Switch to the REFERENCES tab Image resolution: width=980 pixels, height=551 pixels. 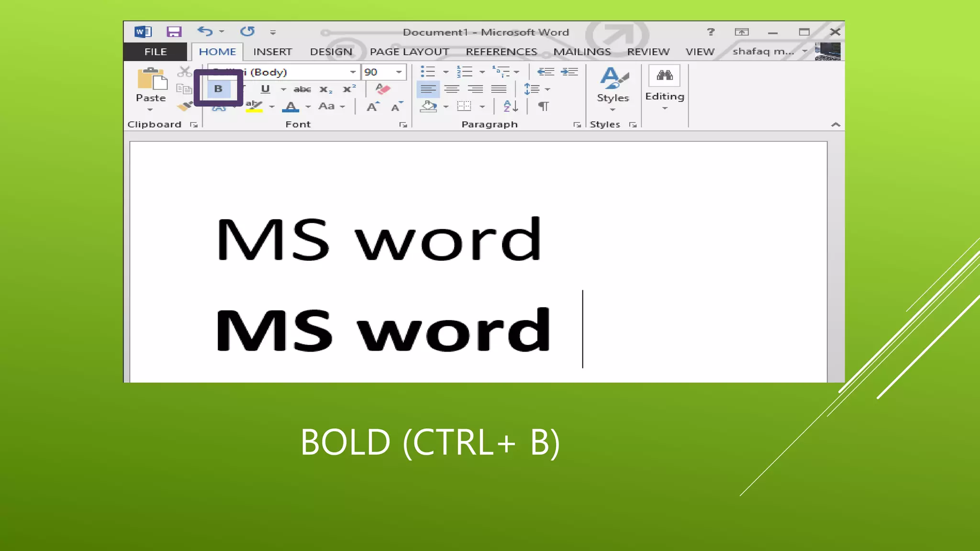tap(501, 52)
